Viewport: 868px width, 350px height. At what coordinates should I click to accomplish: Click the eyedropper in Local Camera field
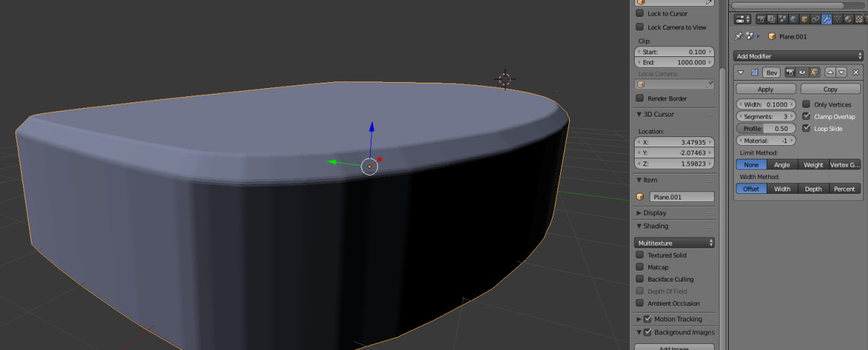[709, 84]
